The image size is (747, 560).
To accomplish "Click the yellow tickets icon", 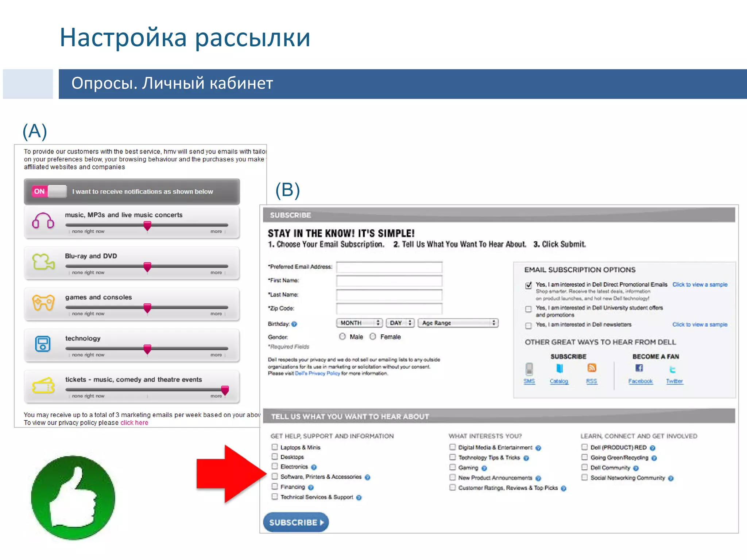I will pos(43,385).
